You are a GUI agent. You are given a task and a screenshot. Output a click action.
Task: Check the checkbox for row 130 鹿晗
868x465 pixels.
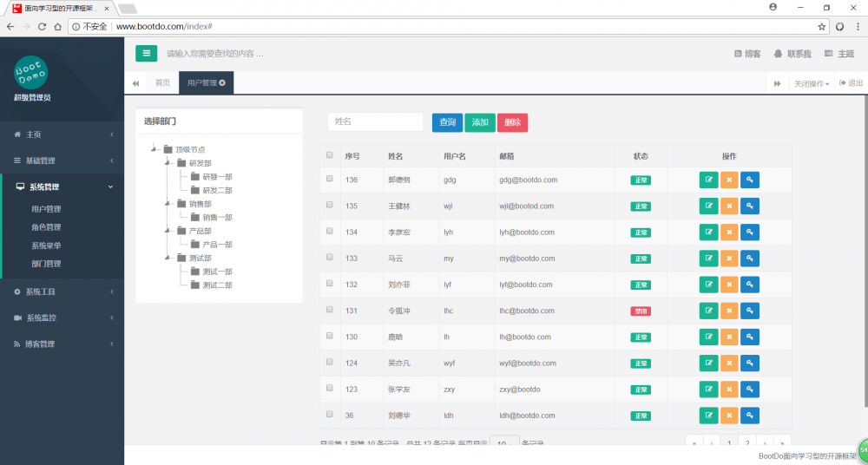coord(329,336)
